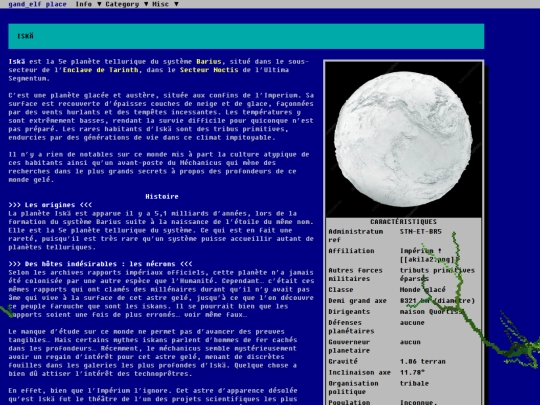
Task: Click the 'Gouverneur planetaire' label
Action: pyautogui.click(x=349, y=346)
